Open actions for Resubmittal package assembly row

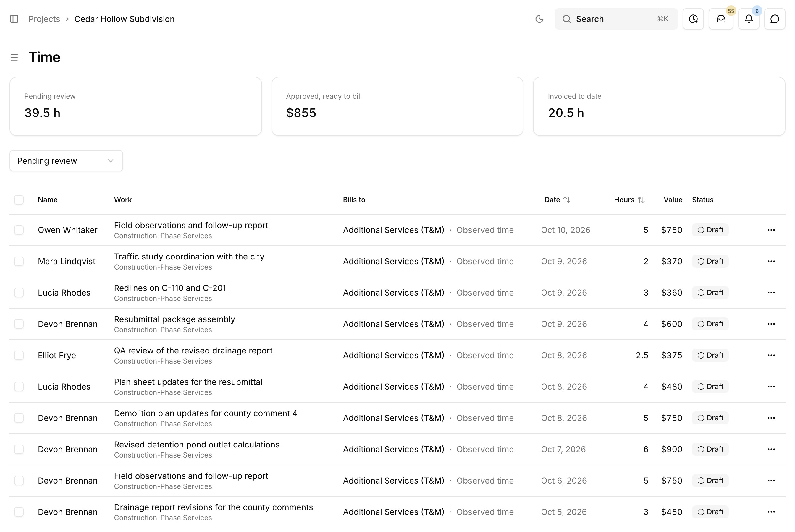[771, 324]
